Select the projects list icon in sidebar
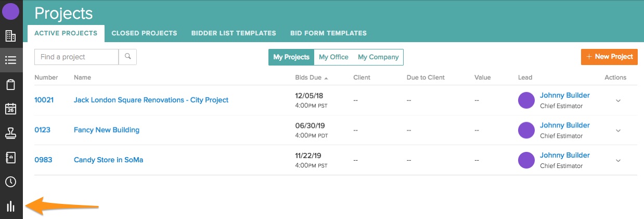The height and width of the screenshot is (219, 644). tap(10, 60)
